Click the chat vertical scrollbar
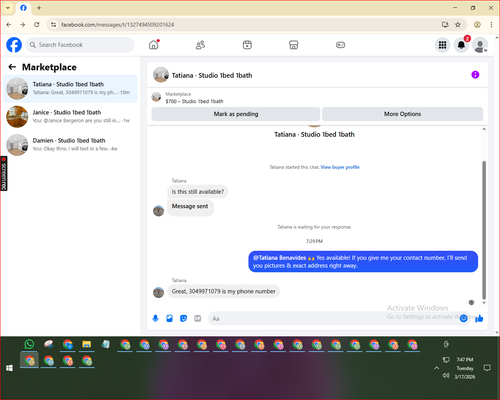 (484, 230)
